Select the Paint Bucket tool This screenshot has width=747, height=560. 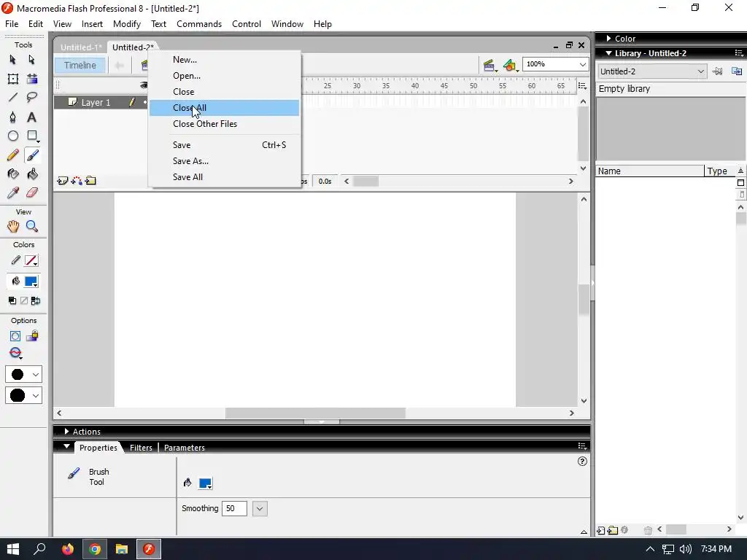coord(32,174)
